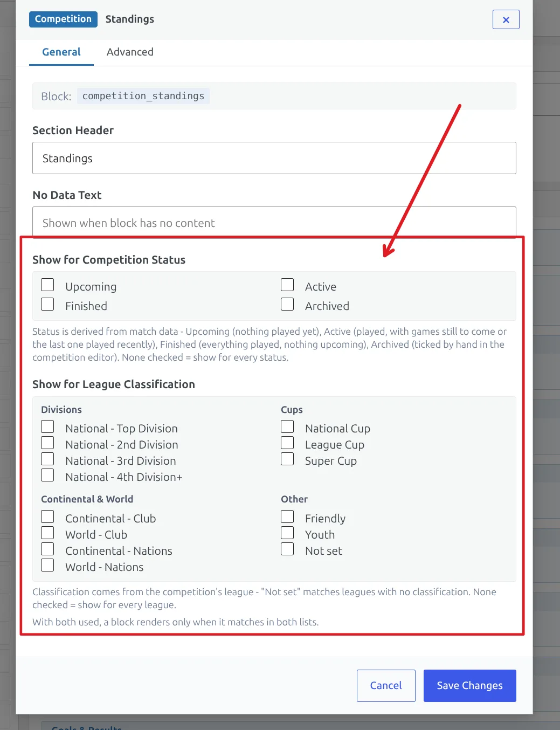Click Save Changes button
Screen dimensions: 560x730
click(469, 686)
